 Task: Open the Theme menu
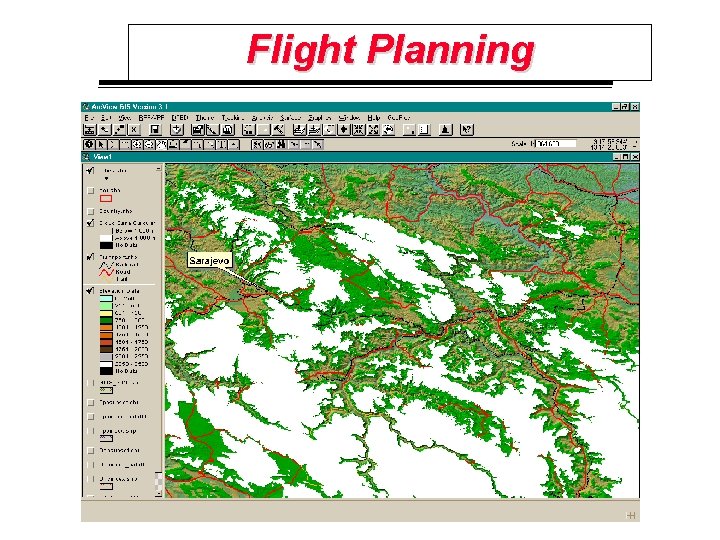(205, 118)
